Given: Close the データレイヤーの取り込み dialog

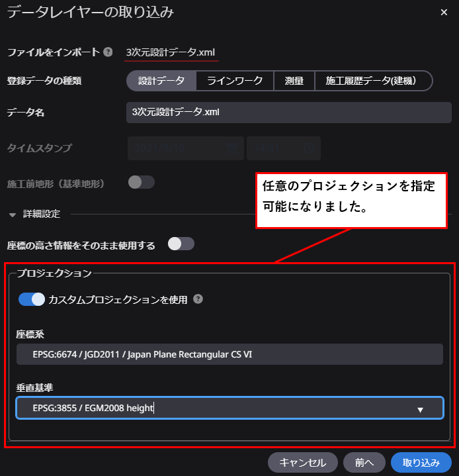Looking at the screenshot, I should point(444,13).
